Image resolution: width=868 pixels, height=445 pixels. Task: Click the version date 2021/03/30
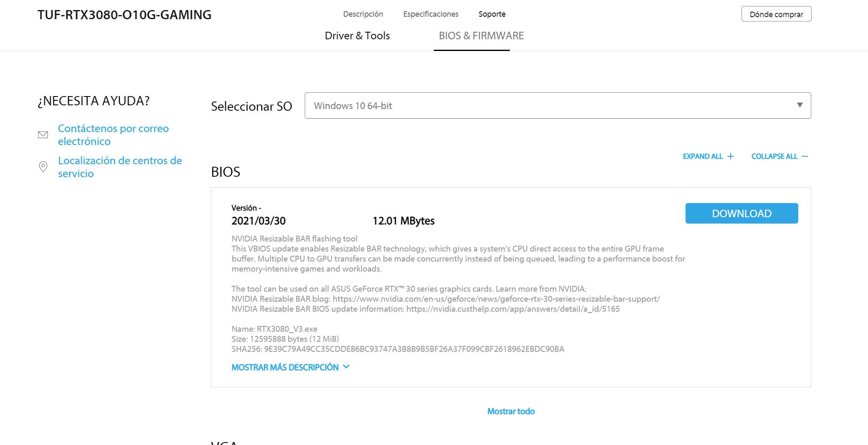(258, 221)
